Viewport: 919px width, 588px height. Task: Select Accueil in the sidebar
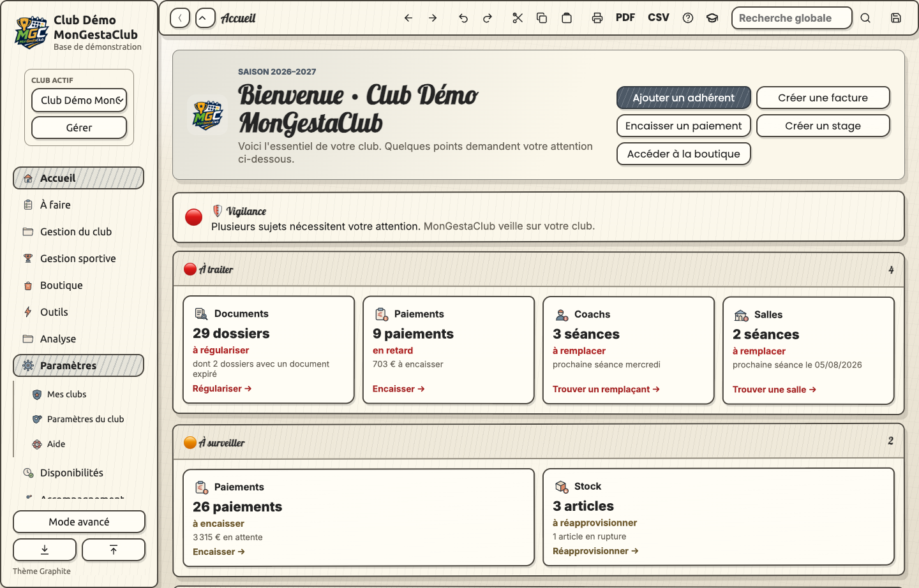point(78,178)
